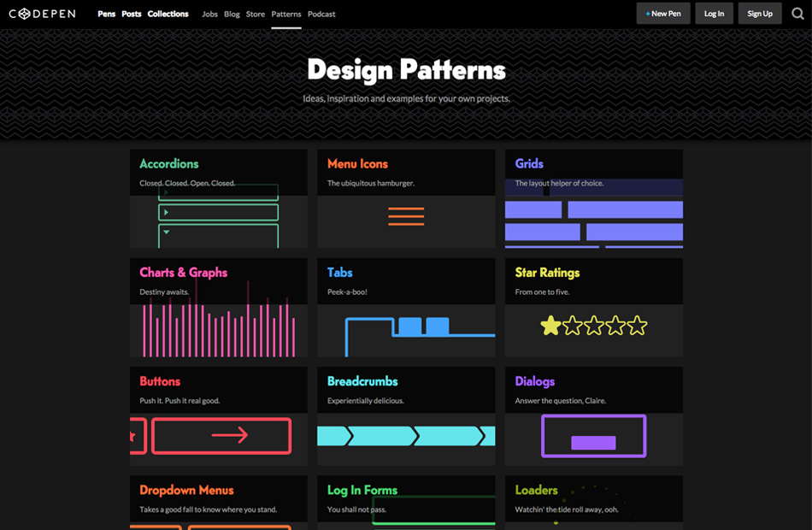Click the search magnifier icon
Image resolution: width=812 pixels, height=530 pixels.
797,14
